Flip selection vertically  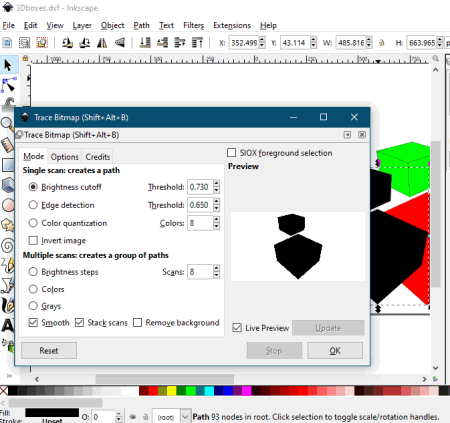[x=120, y=43]
